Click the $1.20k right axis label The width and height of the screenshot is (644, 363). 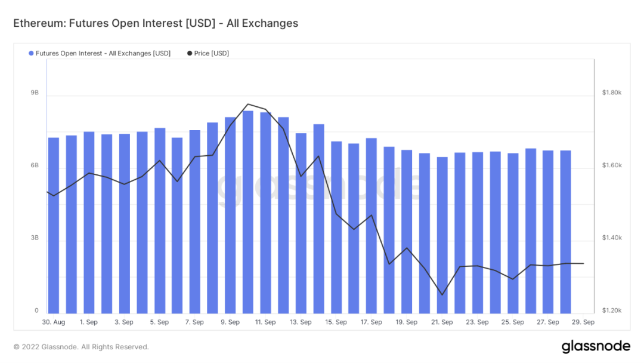coord(612,311)
